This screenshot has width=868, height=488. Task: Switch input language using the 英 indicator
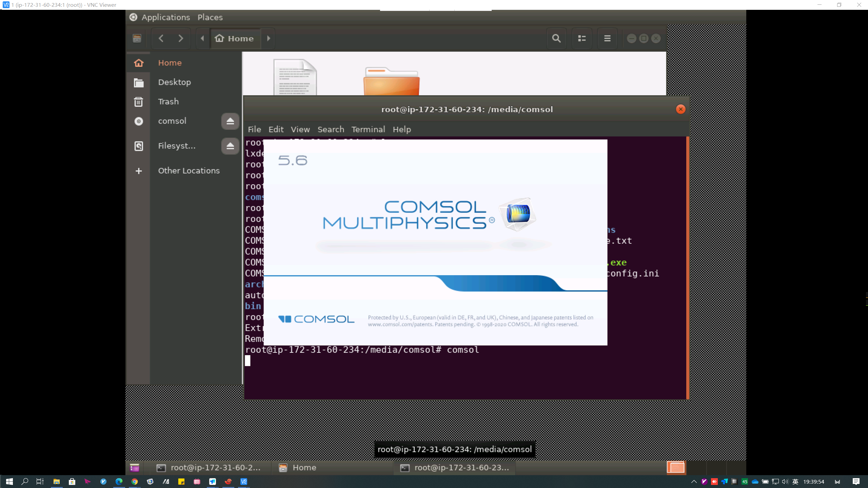795,482
